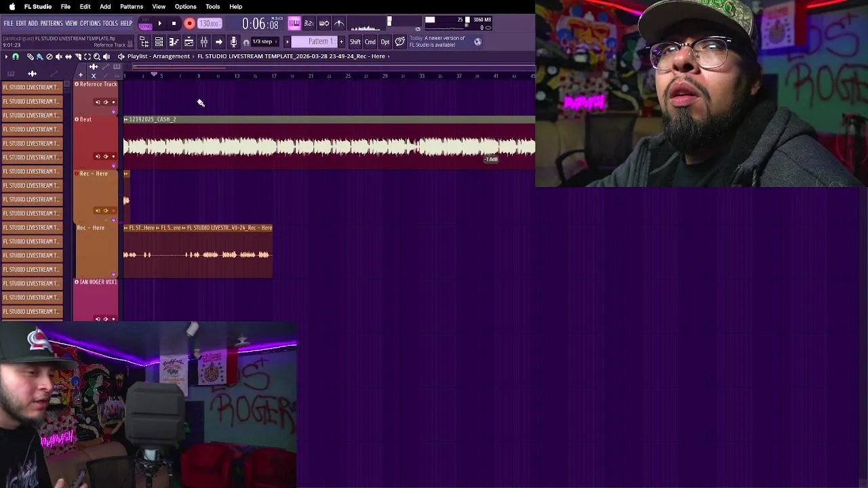868x488 pixels.
Task: Open FL Studio's in-window OPTIONS menu
Action: tap(90, 24)
